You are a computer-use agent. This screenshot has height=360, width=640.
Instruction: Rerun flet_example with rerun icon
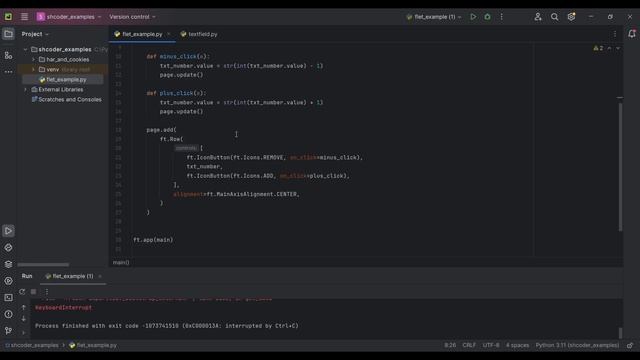[22, 291]
